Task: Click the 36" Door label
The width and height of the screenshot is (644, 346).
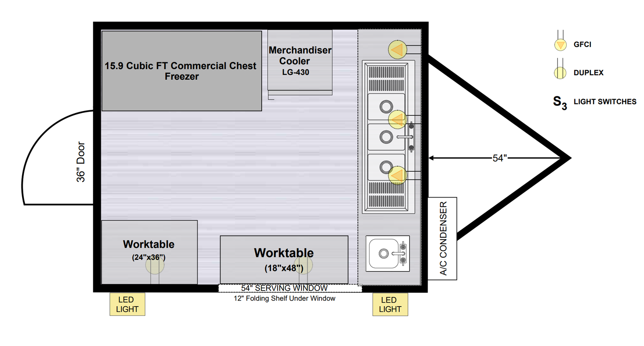Action: [x=81, y=162]
